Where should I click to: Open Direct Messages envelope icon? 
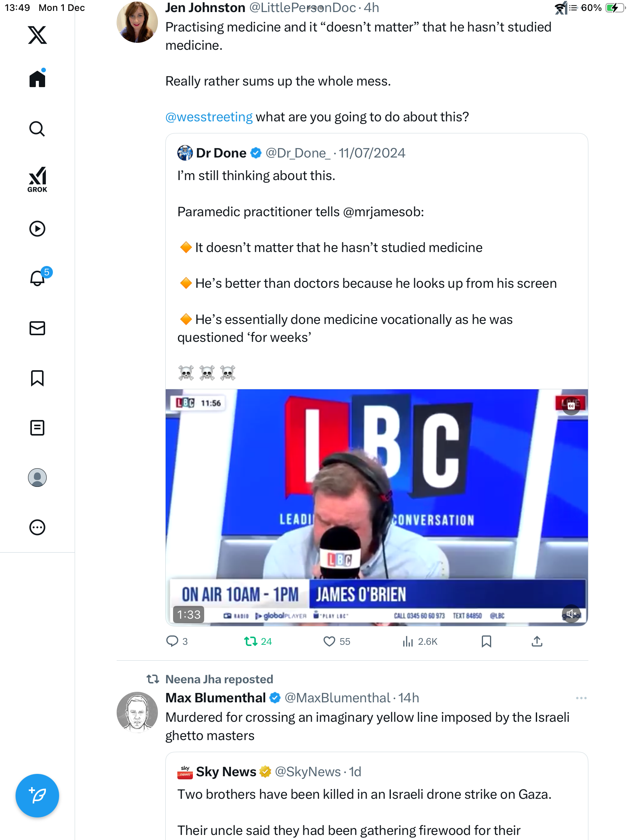click(37, 328)
